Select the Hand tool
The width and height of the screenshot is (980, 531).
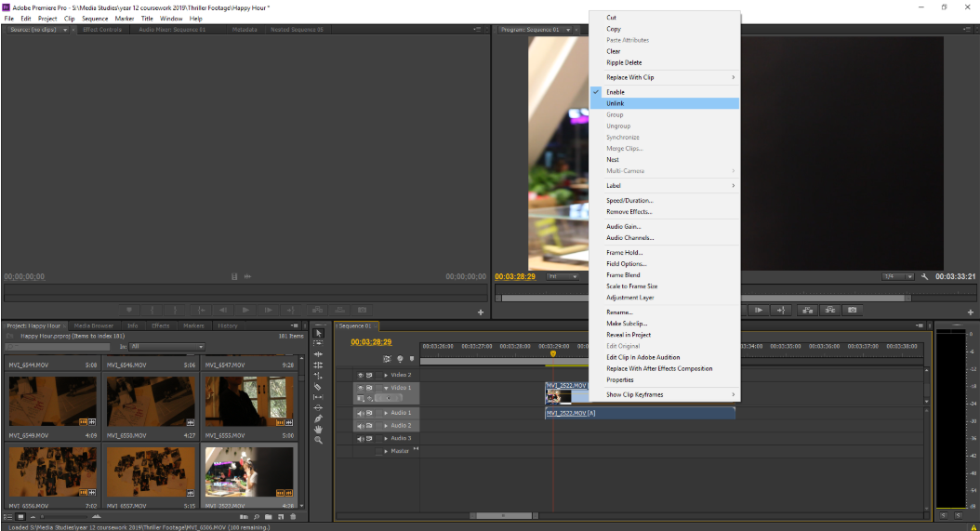[x=318, y=429]
